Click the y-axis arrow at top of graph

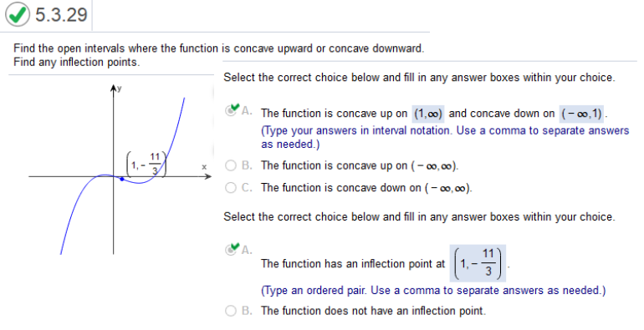click(x=114, y=88)
